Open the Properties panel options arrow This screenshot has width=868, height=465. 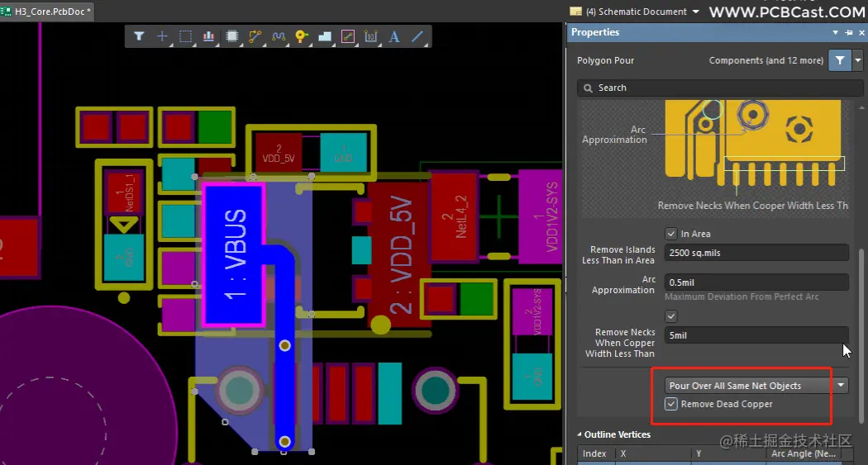tap(835, 32)
